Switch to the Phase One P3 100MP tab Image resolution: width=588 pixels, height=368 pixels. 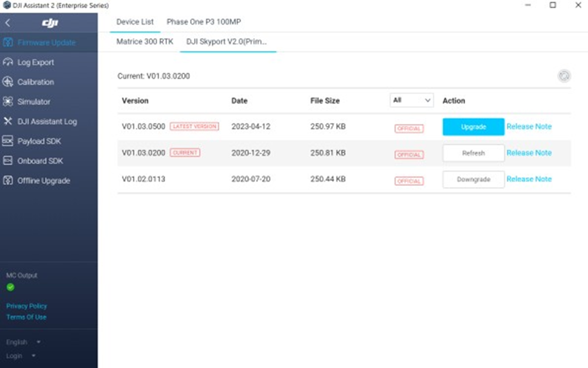(x=203, y=22)
